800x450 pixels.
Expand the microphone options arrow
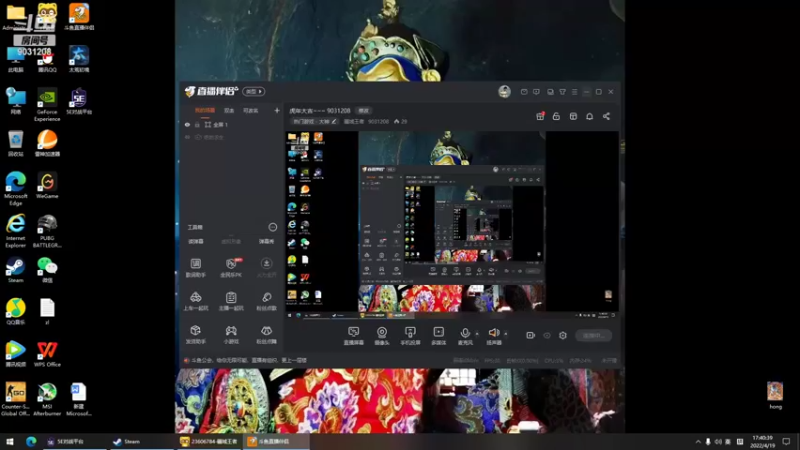point(477,334)
